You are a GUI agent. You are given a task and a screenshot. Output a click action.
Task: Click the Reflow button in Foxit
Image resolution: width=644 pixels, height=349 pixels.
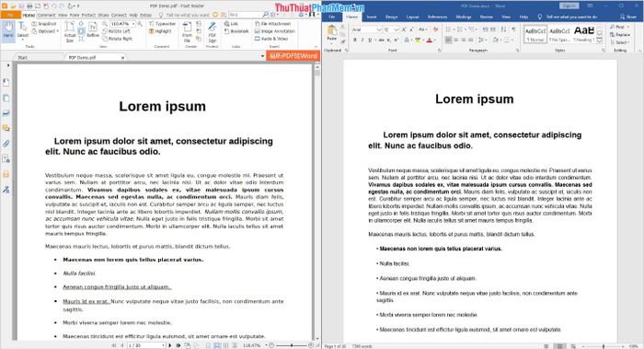pyautogui.click(x=93, y=30)
